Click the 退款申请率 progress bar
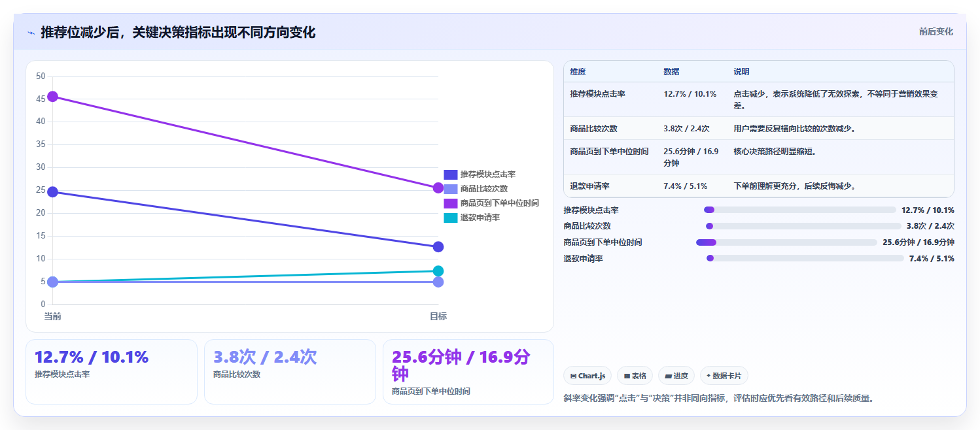The image size is (980, 430). point(805,259)
